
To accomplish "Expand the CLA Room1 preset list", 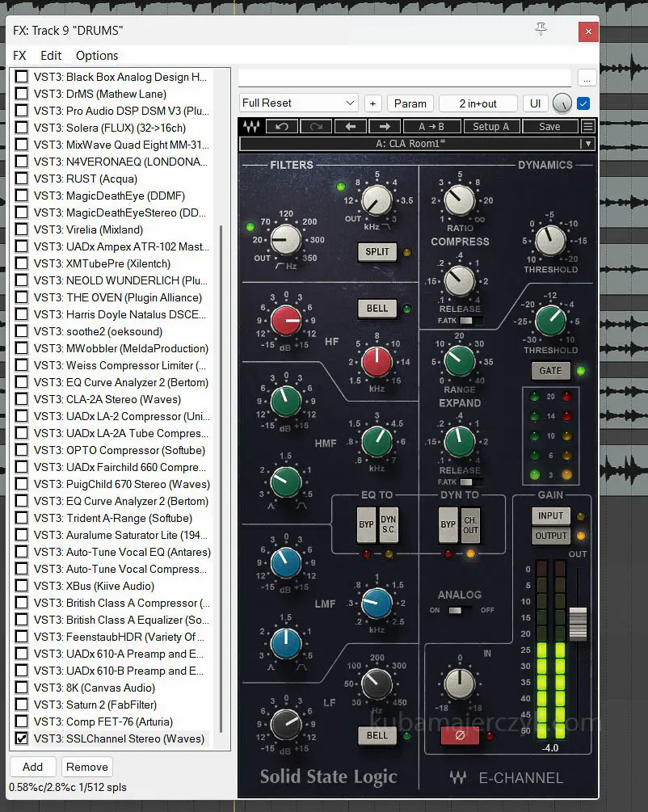I will point(588,144).
